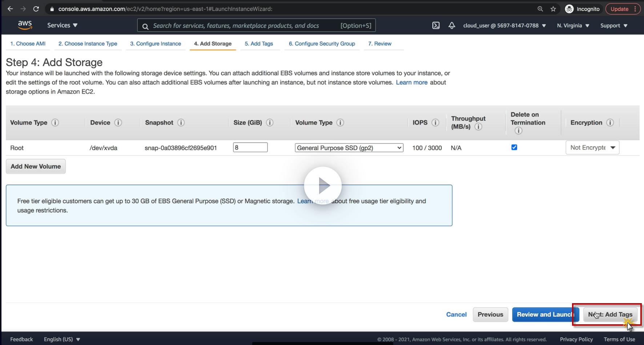Image resolution: width=644 pixels, height=345 pixels.
Task: Open the Not Encrypted dropdown
Action: pos(592,147)
